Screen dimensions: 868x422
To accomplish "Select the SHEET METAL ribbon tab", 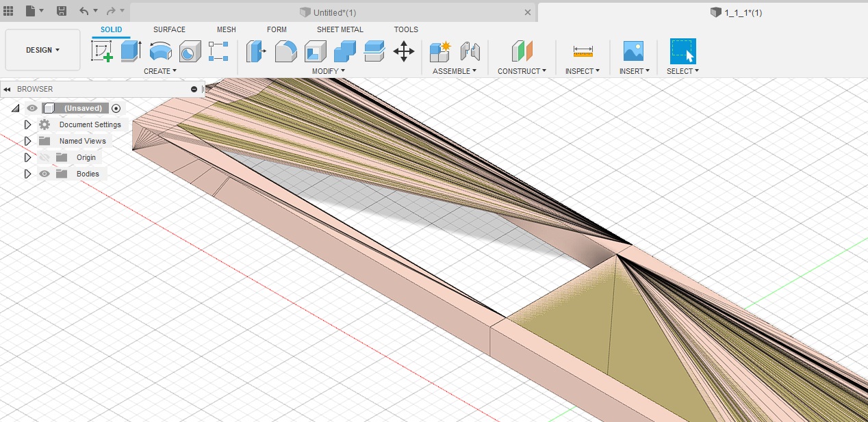I will 340,29.
